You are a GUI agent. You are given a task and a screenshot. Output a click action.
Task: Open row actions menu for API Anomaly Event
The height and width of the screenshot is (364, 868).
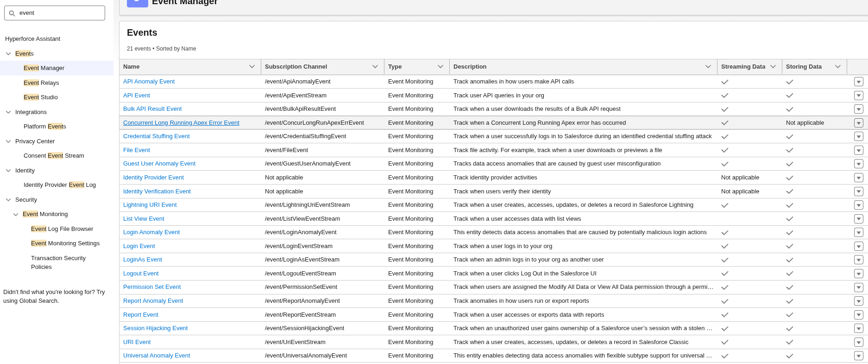[858, 82]
